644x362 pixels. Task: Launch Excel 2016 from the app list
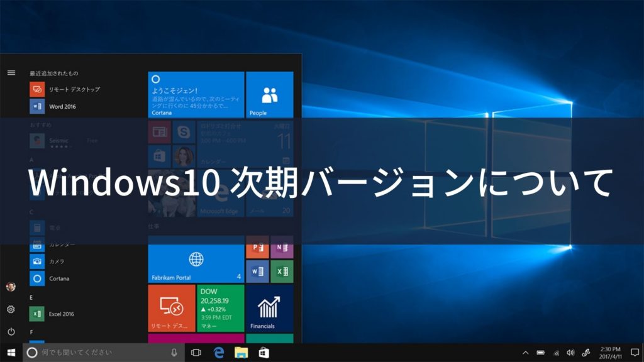pos(52,314)
